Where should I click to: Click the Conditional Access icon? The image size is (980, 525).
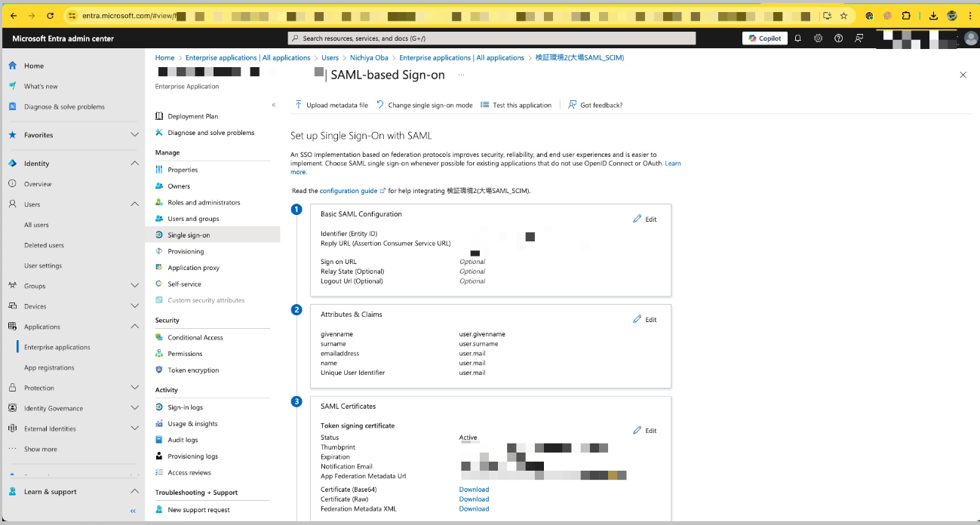pyautogui.click(x=159, y=337)
